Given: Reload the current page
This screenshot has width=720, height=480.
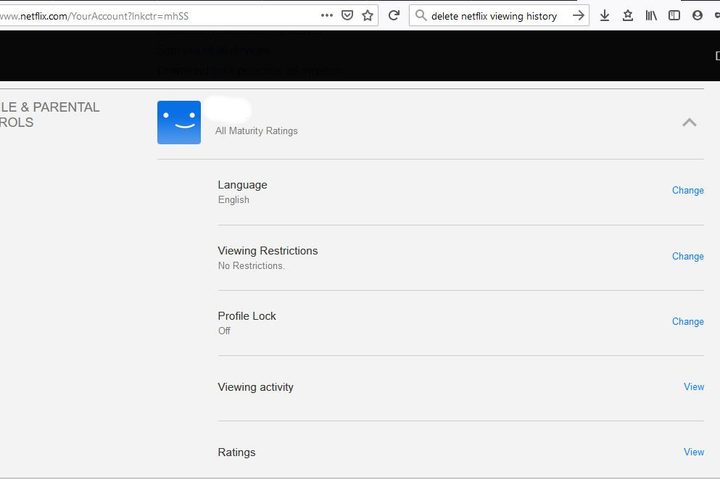Looking at the screenshot, I should (x=394, y=16).
